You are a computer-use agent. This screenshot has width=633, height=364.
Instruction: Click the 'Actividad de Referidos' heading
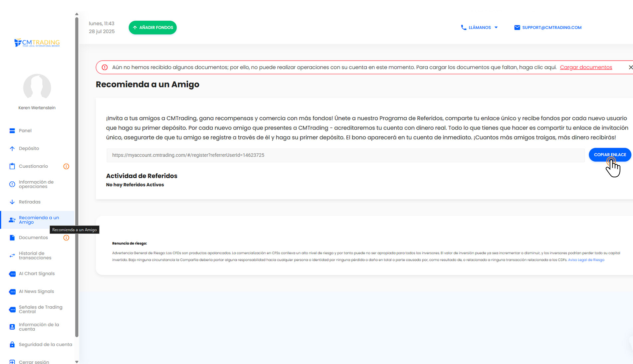coord(141,176)
